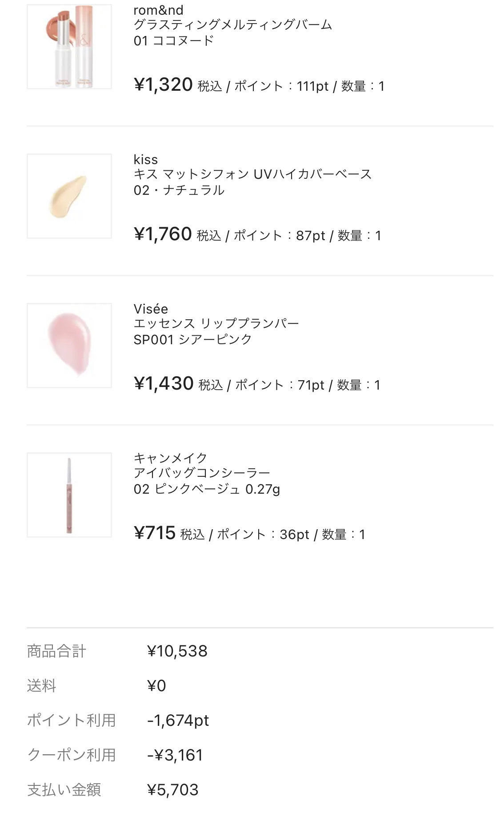
Task: Open the kiss UV base swatch thumbnail
Action: tap(69, 196)
